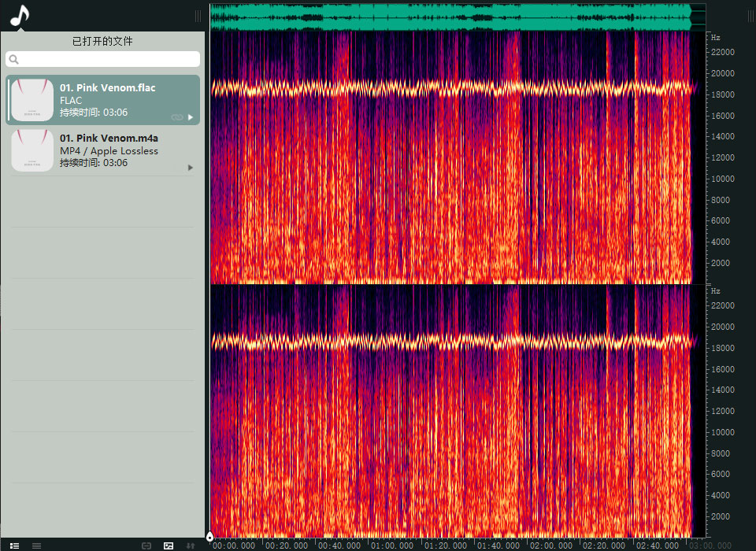This screenshot has width=756, height=551.
Task: Click the Hz label on upper frequency axis
Action: [716, 37]
